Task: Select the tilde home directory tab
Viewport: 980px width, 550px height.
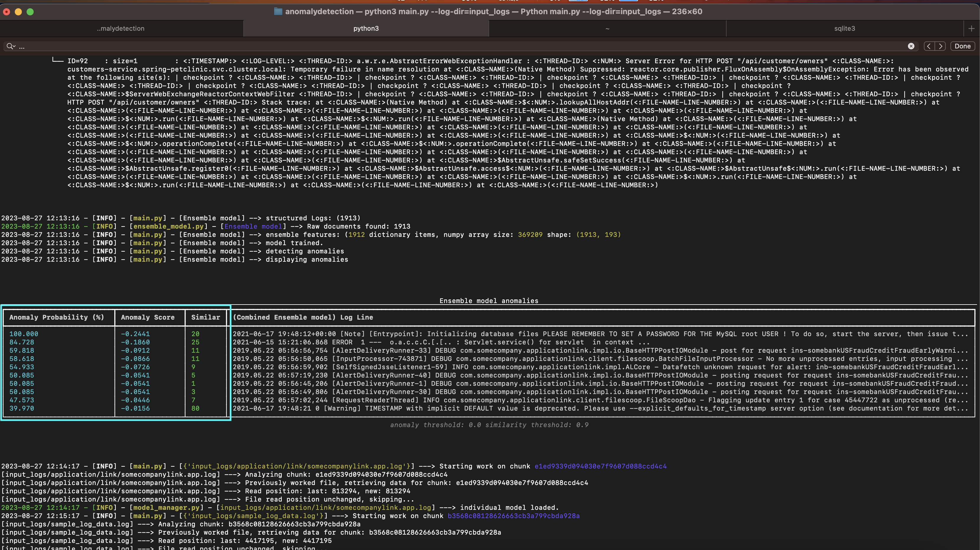Action: (x=607, y=29)
